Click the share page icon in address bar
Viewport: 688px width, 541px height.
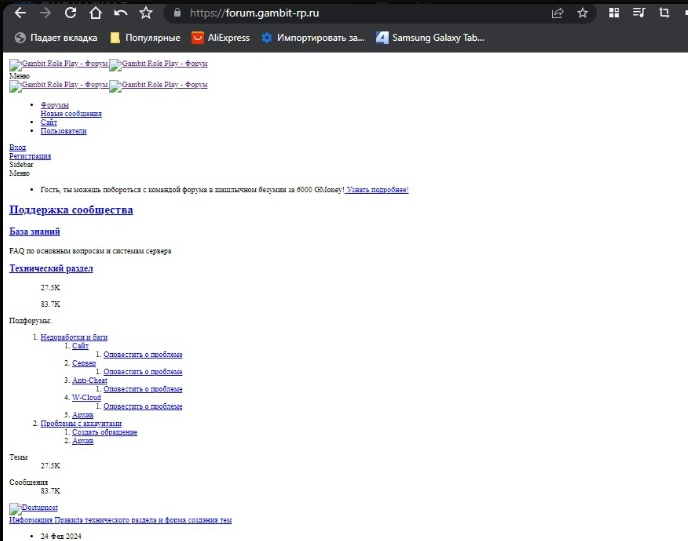(x=557, y=14)
